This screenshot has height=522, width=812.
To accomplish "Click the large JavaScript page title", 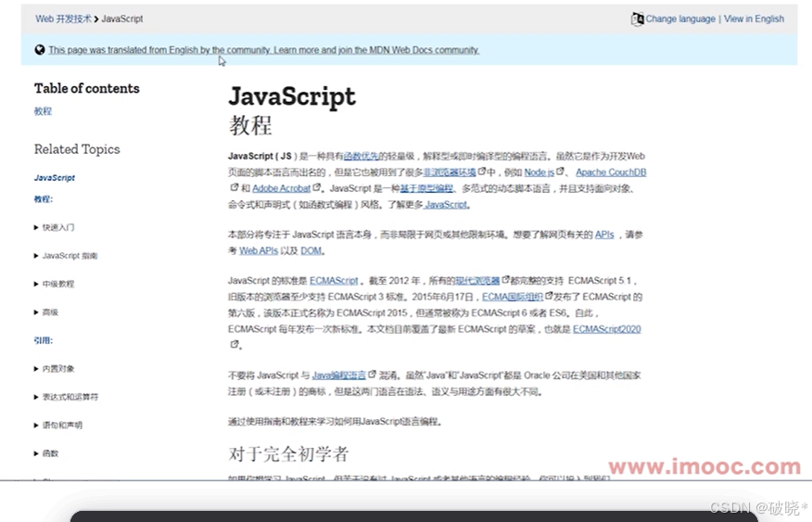I will point(292,96).
